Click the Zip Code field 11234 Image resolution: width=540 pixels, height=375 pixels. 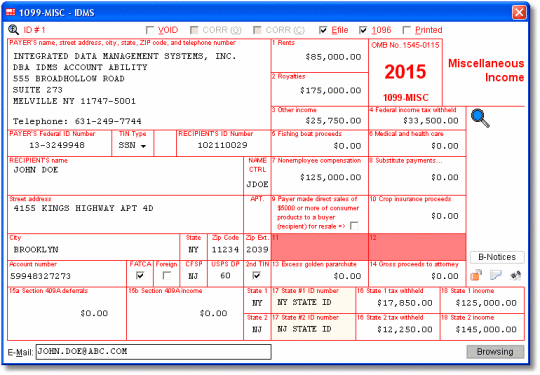[x=225, y=250]
